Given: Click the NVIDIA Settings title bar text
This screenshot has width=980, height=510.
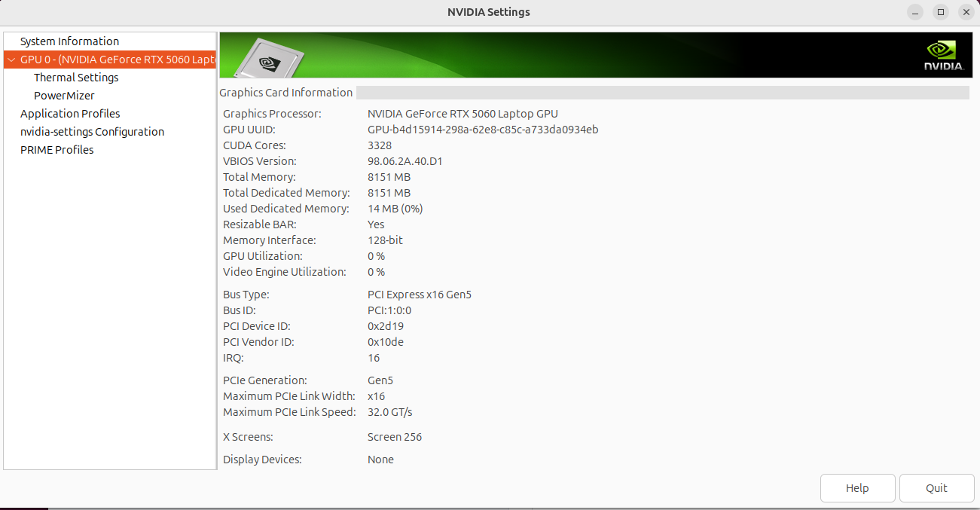Looking at the screenshot, I should pyautogui.click(x=489, y=12).
